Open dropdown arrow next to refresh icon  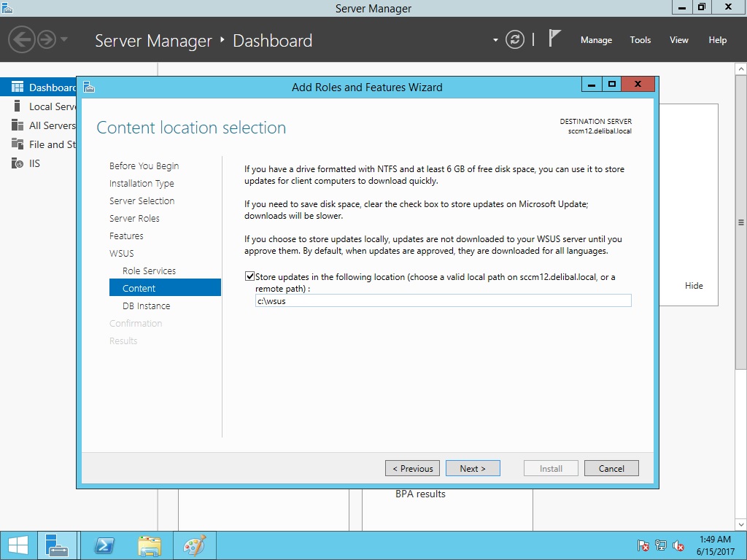tap(495, 40)
